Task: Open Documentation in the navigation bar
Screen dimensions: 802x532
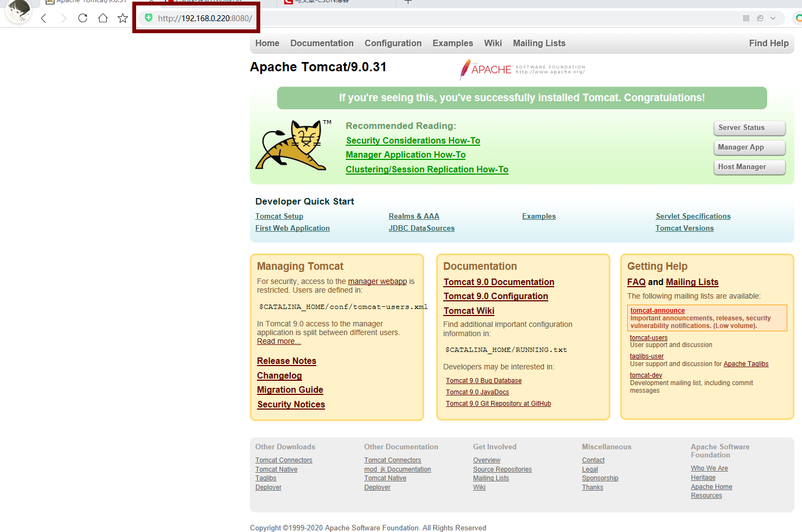Action: click(x=322, y=43)
